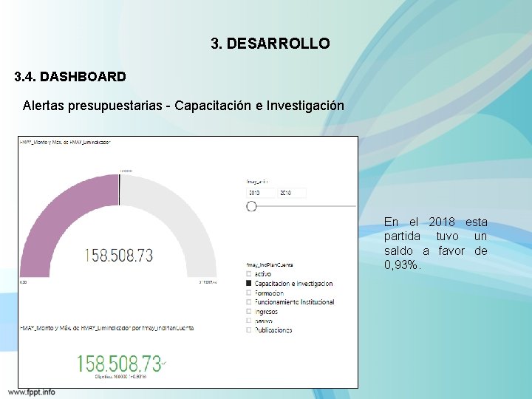
Task: Uncheck 'Capacitacion e investigacion' checkbox
Action: coord(249,283)
